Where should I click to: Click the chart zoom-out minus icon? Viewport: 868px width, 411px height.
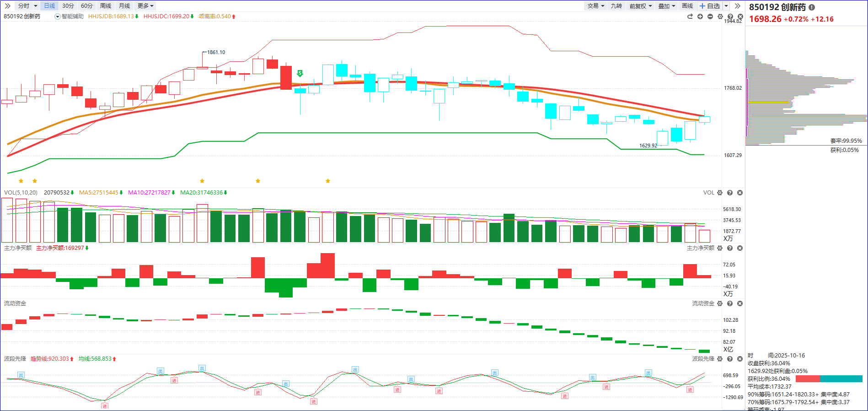(710, 16)
